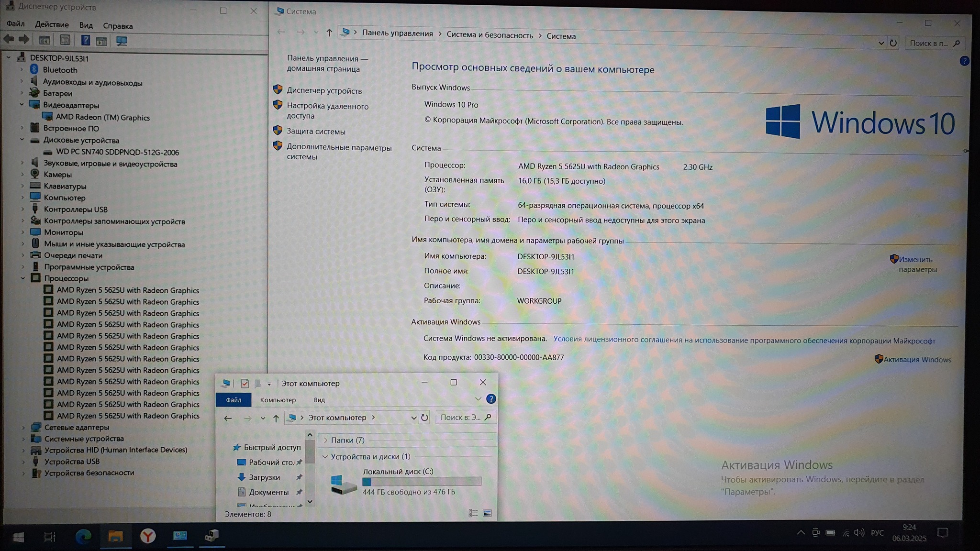
Task: Open the Защита системы link in the sidebar
Action: pos(316,132)
